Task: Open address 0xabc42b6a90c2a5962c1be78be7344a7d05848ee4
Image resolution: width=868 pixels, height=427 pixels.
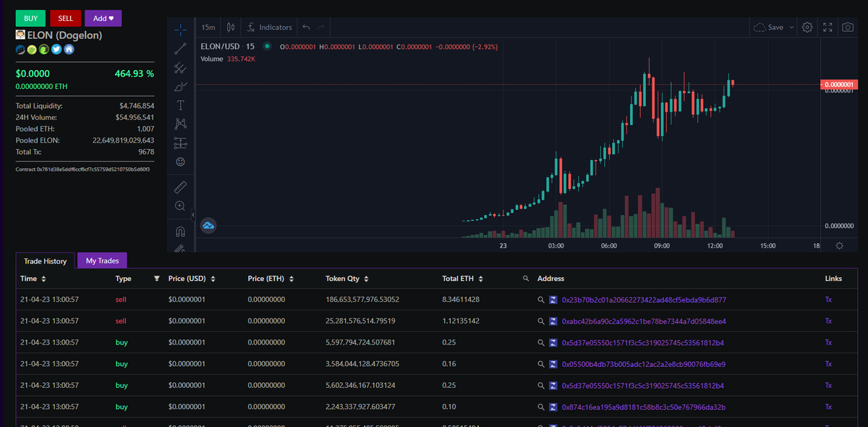Action: (644, 321)
